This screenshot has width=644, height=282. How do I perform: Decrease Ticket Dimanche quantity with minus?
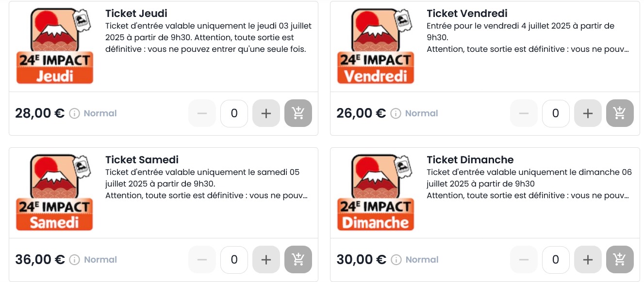[524, 260]
